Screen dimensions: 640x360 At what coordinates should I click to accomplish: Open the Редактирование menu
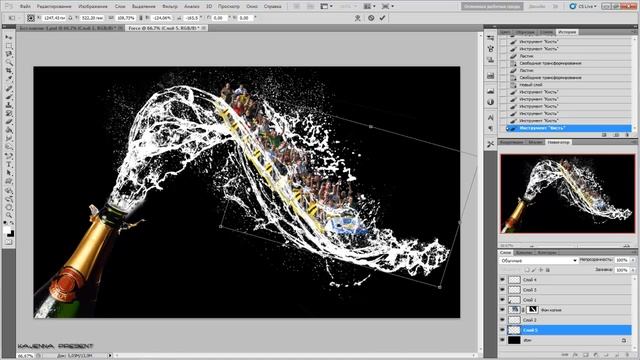point(54,7)
